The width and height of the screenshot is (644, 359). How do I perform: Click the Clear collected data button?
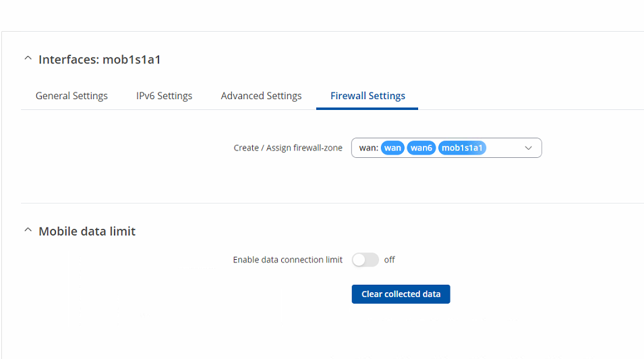(x=401, y=294)
